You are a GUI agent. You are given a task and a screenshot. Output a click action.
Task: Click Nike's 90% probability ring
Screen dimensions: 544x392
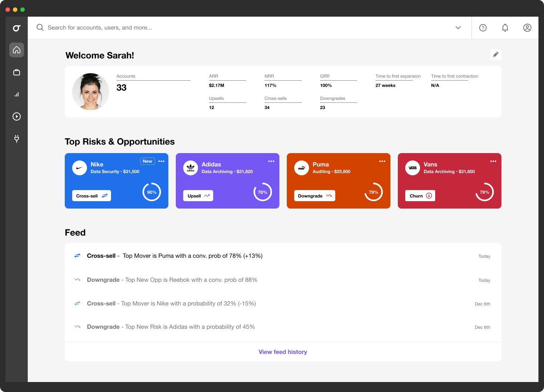point(152,192)
